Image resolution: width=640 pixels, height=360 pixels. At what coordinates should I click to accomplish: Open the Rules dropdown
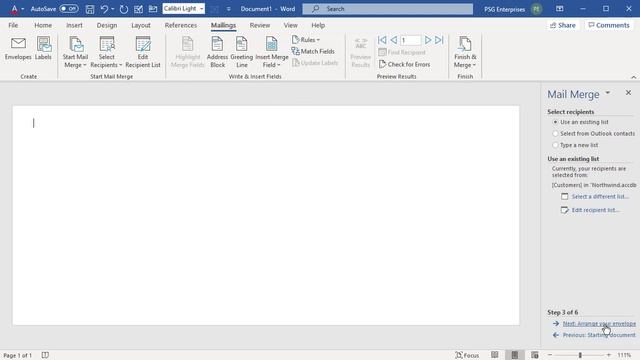(x=306, y=40)
